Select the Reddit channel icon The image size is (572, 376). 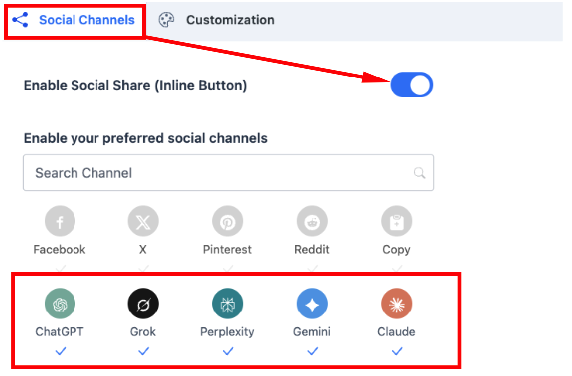pos(312,221)
